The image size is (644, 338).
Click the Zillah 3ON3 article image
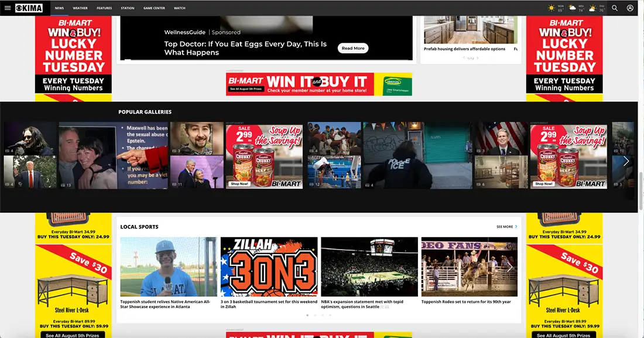(269, 267)
